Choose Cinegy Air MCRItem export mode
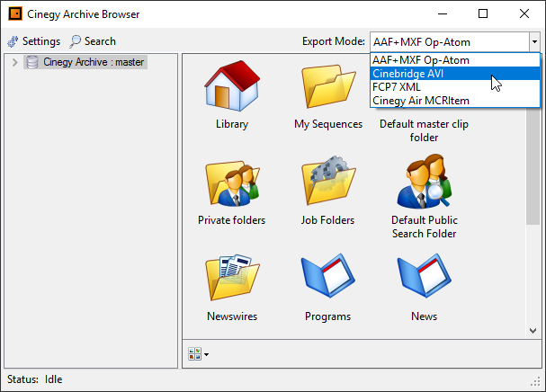 point(455,101)
